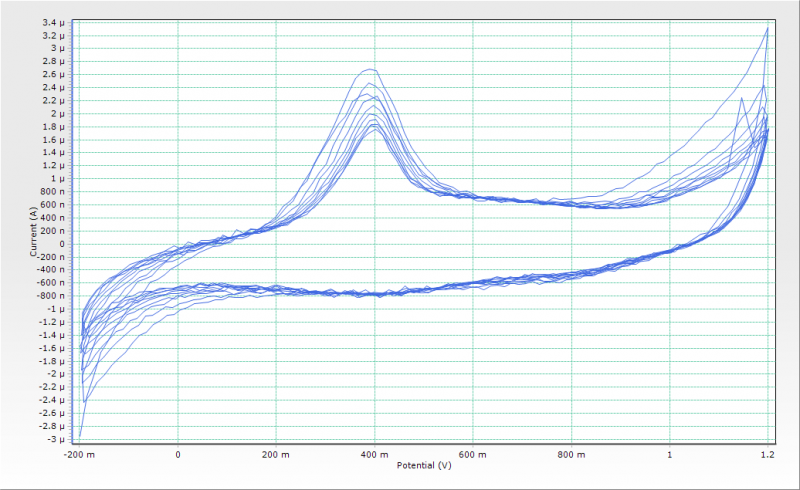Click the '-2 µ' y-axis tick label
800x490 pixels.
[x=56, y=374]
